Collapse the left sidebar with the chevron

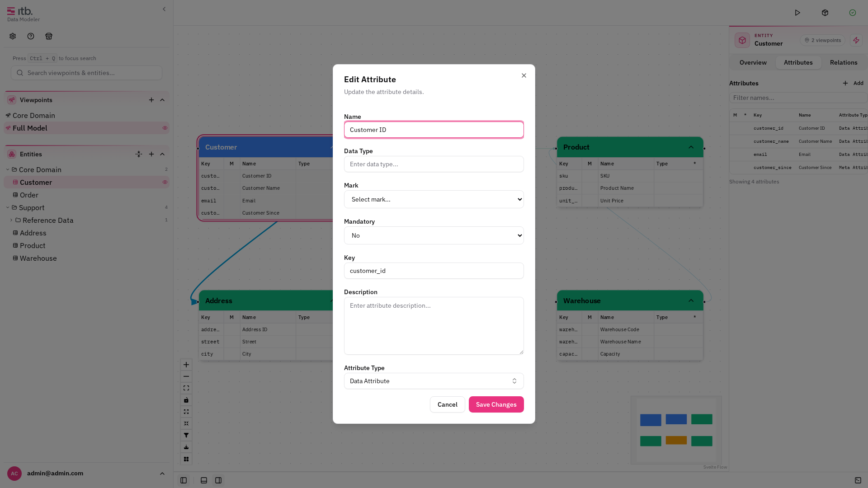pos(164,9)
